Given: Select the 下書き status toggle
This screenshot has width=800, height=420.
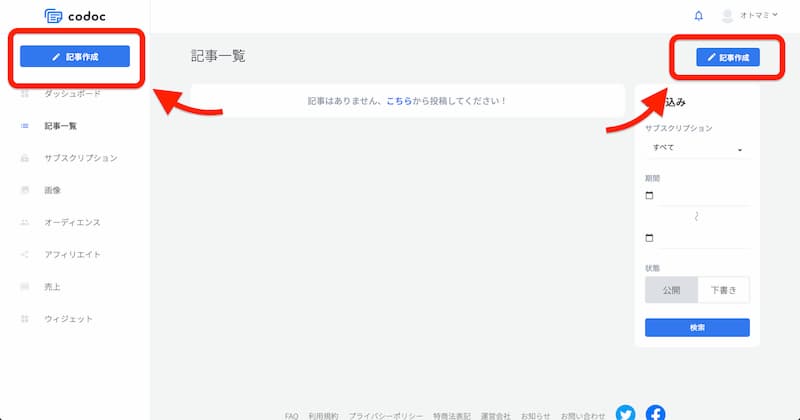Looking at the screenshot, I should pos(723,290).
